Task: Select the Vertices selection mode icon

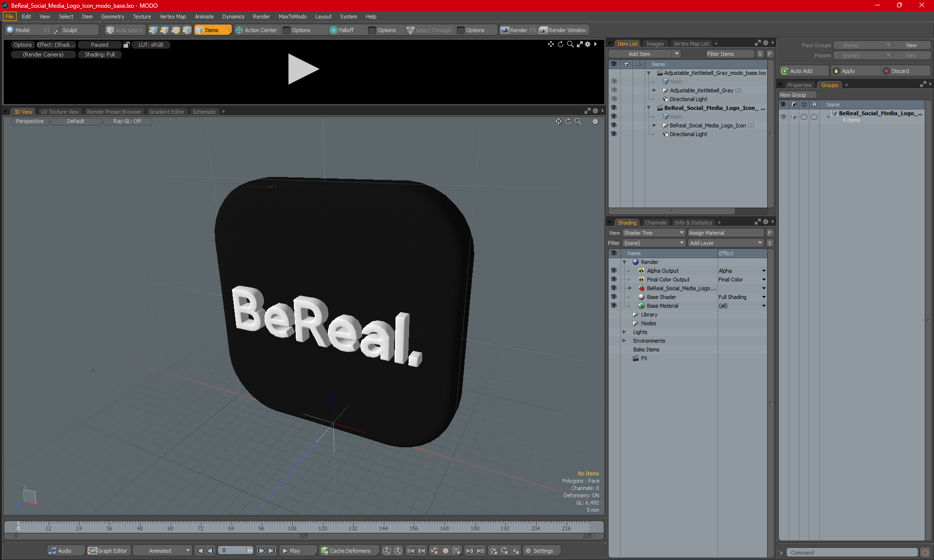Action: (x=153, y=30)
